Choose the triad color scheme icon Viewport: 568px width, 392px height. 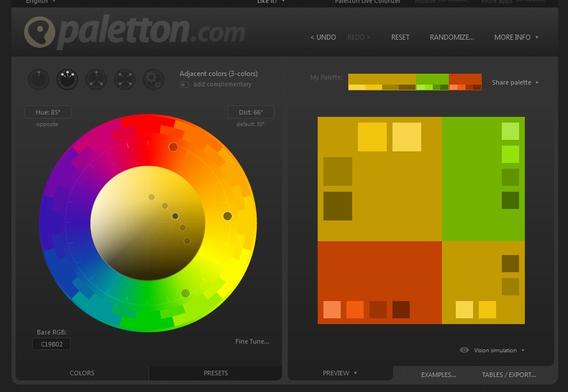[x=96, y=79]
